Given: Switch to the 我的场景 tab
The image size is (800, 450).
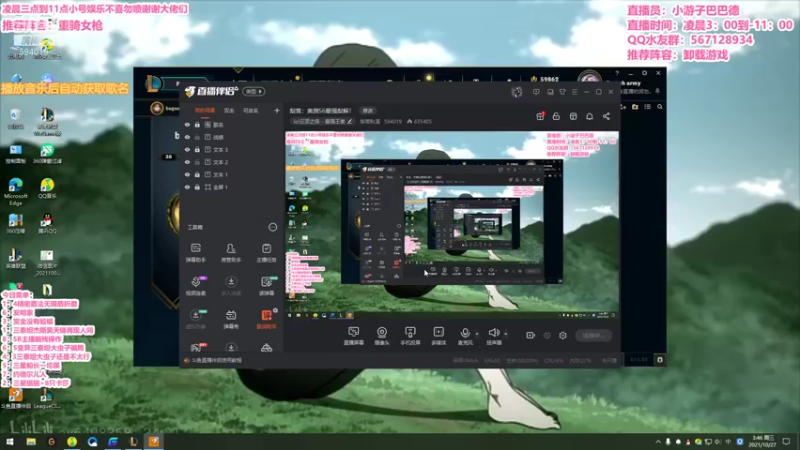Looking at the screenshot, I should (x=205, y=110).
